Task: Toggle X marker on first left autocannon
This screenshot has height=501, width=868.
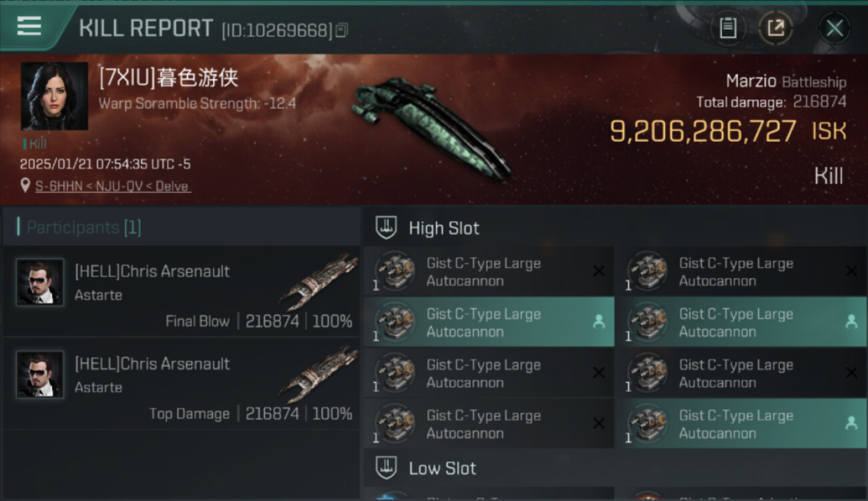Action: (x=599, y=271)
